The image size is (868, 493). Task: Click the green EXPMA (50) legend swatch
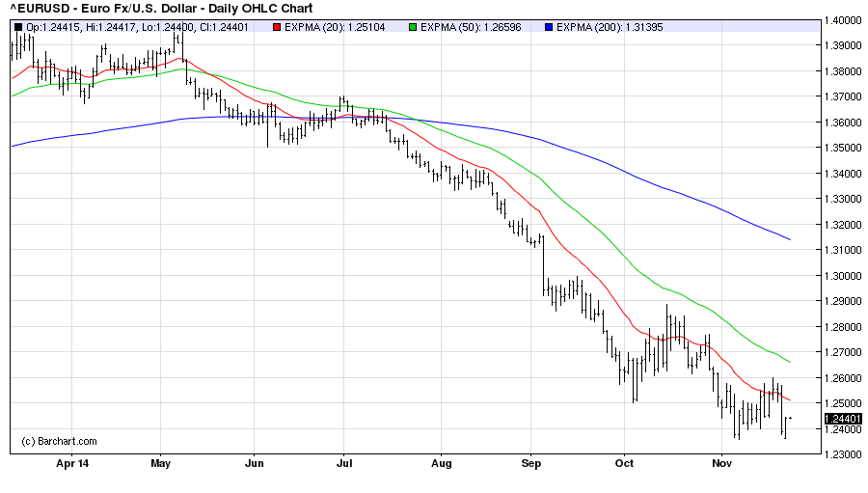pos(413,27)
